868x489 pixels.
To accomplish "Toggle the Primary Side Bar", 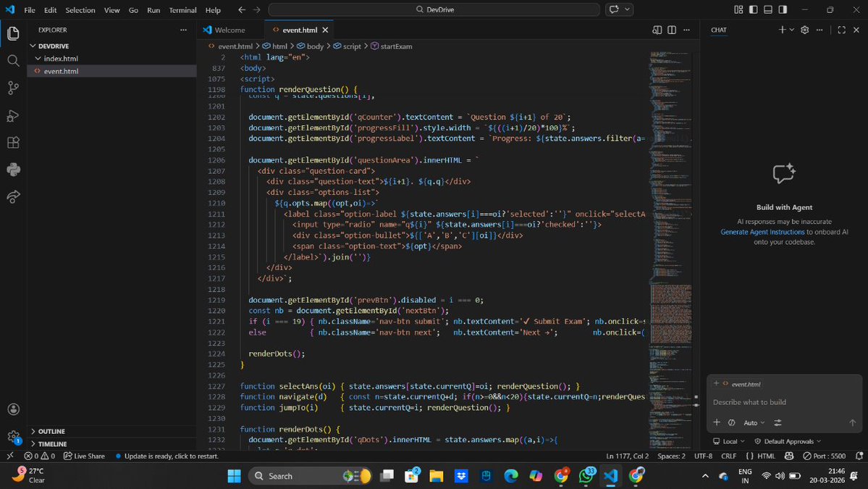I will [754, 9].
